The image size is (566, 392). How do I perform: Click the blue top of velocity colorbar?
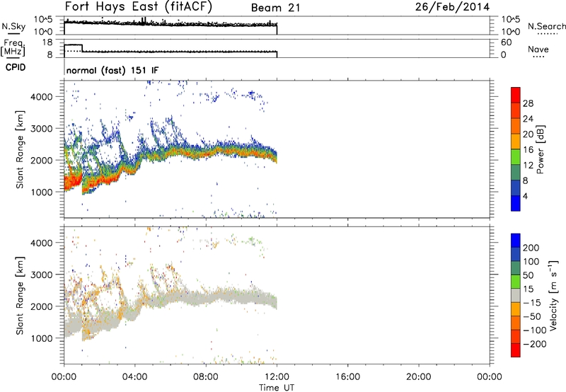click(516, 241)
